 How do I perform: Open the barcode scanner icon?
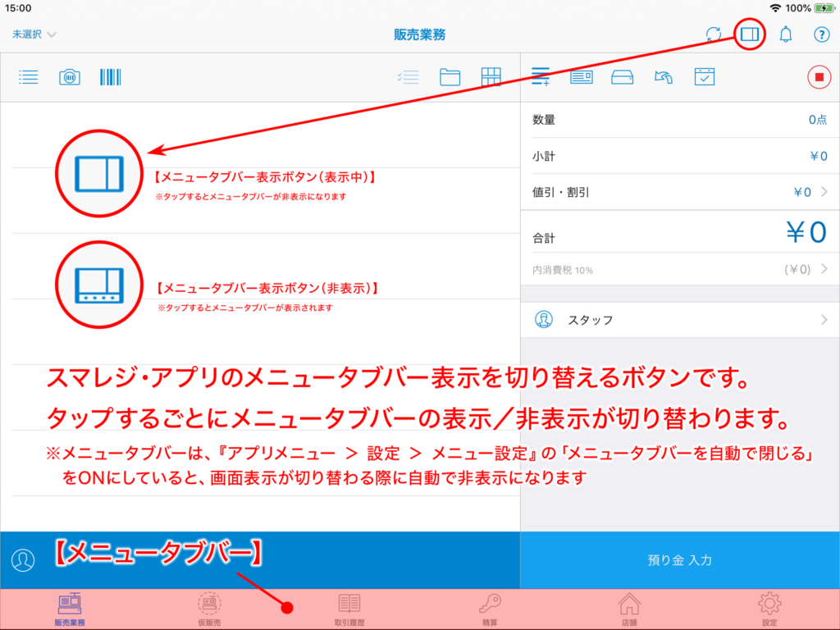click(110, 77)
